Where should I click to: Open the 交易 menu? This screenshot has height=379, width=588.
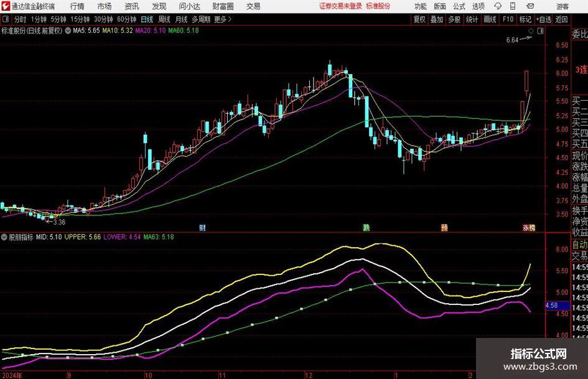click(x=253, y=6)
